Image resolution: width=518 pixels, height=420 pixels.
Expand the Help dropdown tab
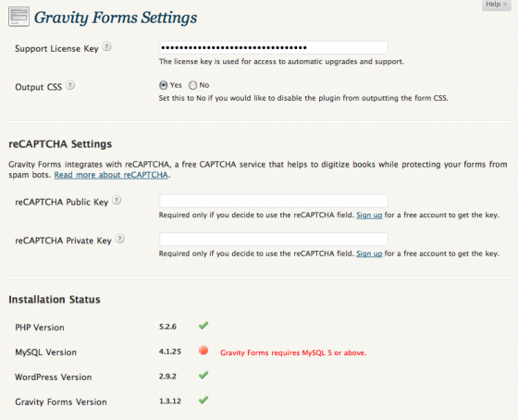(497, 5)
